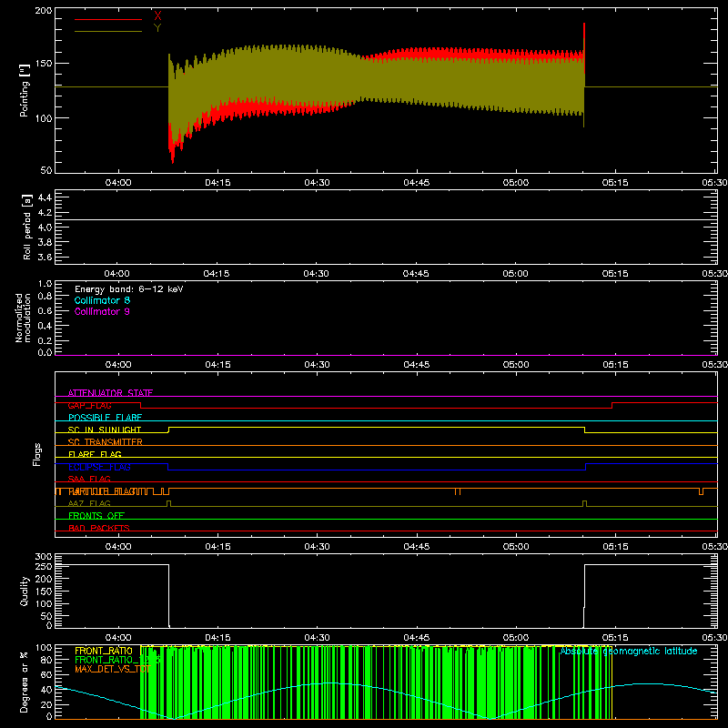Click the SC_IN_SUNLIGHT flag label
The width and height of the screenshot is (728, 728).
(105, 430)
